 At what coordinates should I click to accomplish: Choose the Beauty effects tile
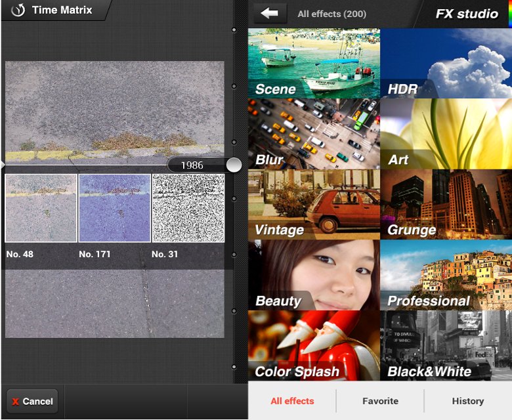pos(314,275)
